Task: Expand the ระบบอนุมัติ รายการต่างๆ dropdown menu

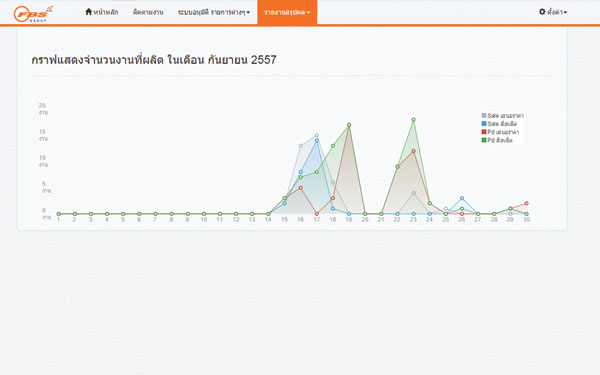Action: [214, 12]
